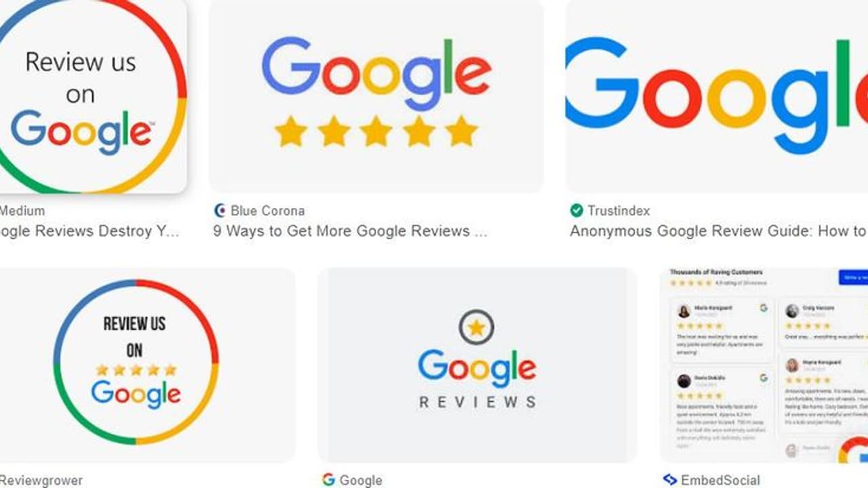Open the 'Reviews Destroy Y...' title link
The width and height of the screenshot is (868, 488).
90,231
